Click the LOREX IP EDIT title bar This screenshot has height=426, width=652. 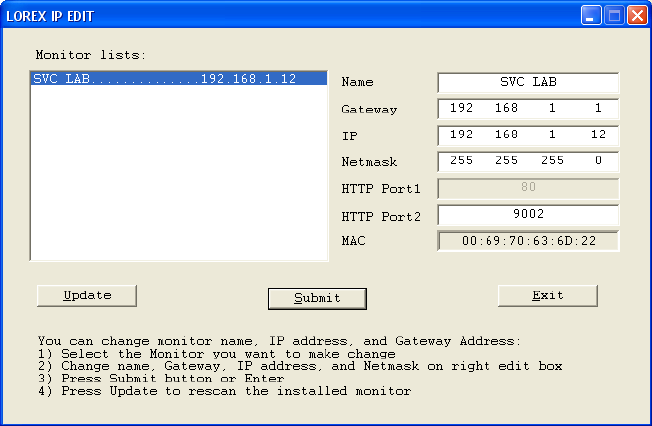(x=300, y=15)
